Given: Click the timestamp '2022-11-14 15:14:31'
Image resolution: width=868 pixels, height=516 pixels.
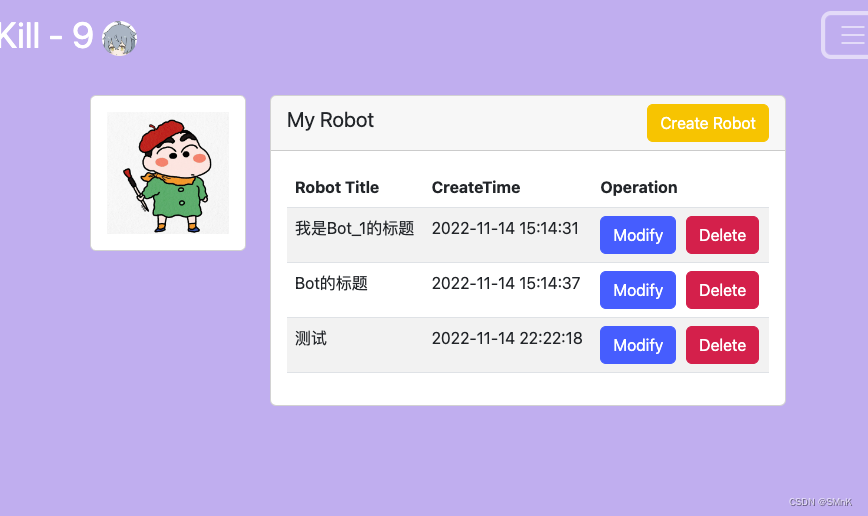Looking at the screenshot, I should pyautogui.click(x=505, y=228).
